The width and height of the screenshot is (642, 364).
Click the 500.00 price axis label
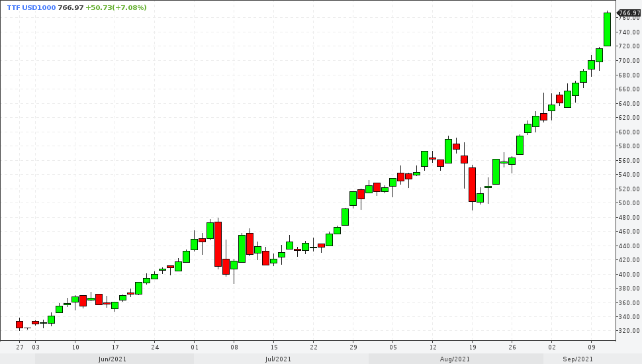[x=629, y=203]
